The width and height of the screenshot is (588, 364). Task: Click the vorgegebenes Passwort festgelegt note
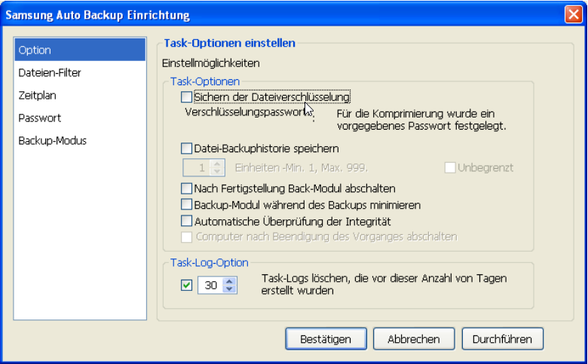point(421,120)
